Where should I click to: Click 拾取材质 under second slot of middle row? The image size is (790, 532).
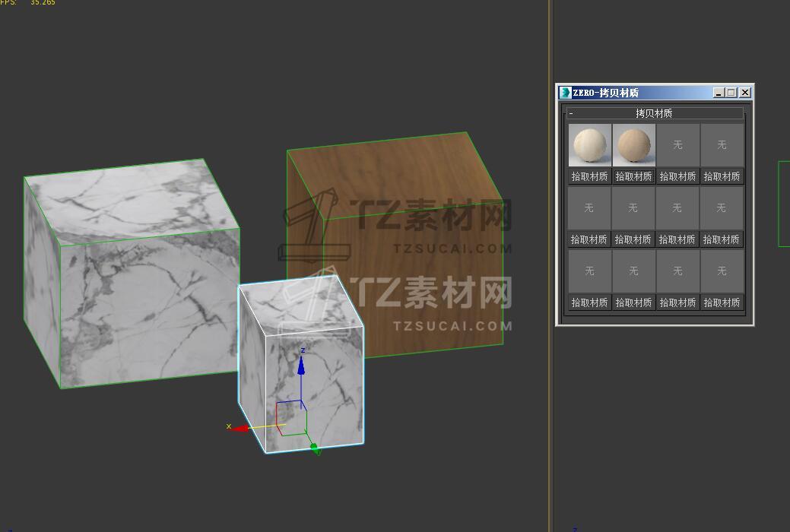(x=633, y=239)
